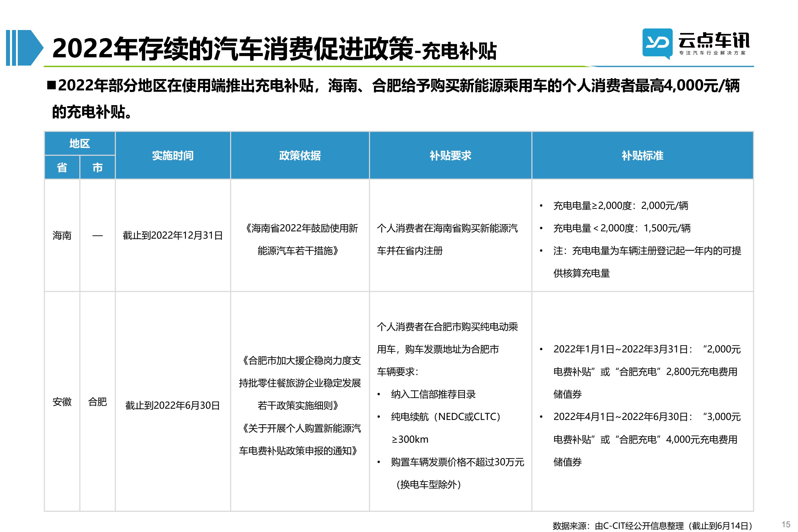Click the 省 column header
Image resolution: width=798 pixels, height=532 pixels.
click(x=62, y=167)
